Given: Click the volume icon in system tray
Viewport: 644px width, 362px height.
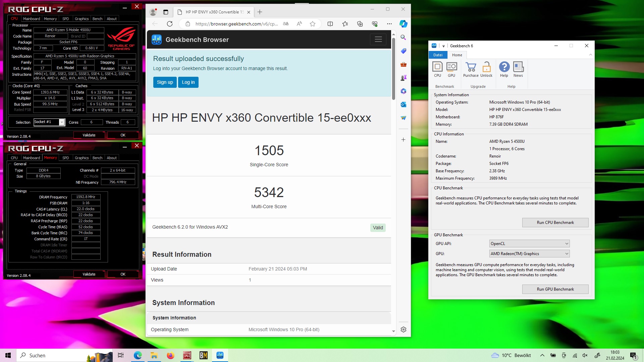Looking at the screenshot, I should coord(585,355).
